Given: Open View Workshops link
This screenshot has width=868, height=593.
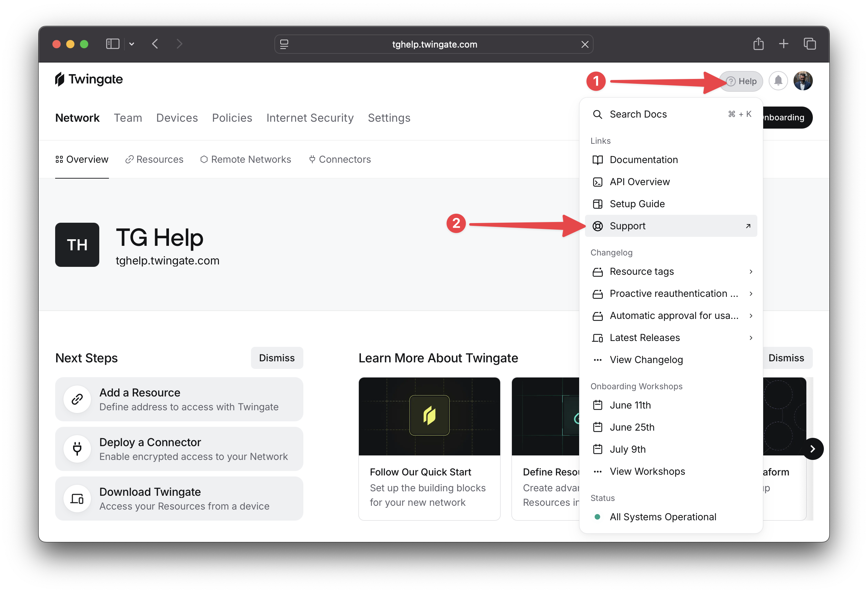Looking at the screenshot, I should [x=671, y=472].
